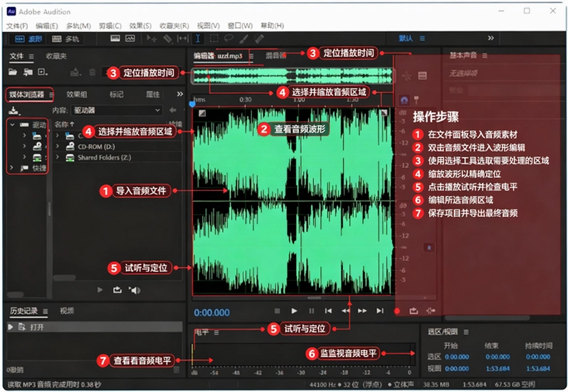Toggle media browser loop playback icon

pyautogui.click(x=117, y=290)
